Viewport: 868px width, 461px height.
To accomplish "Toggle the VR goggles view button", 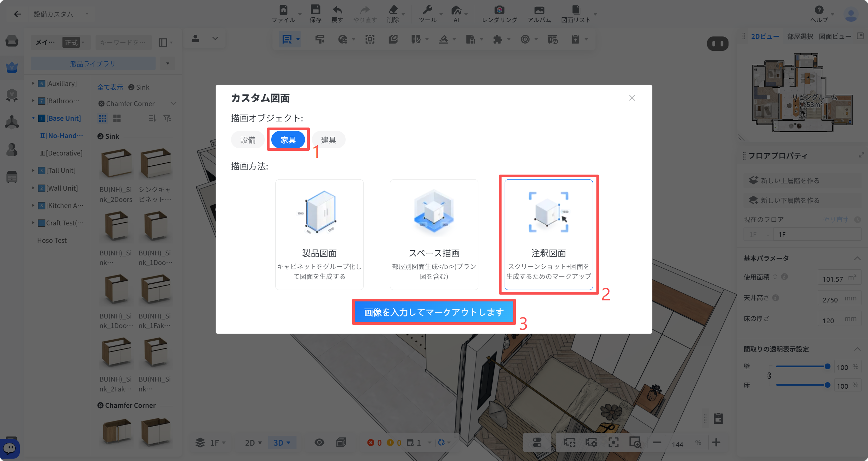I will pyautogui.click(x=718, y=44).
